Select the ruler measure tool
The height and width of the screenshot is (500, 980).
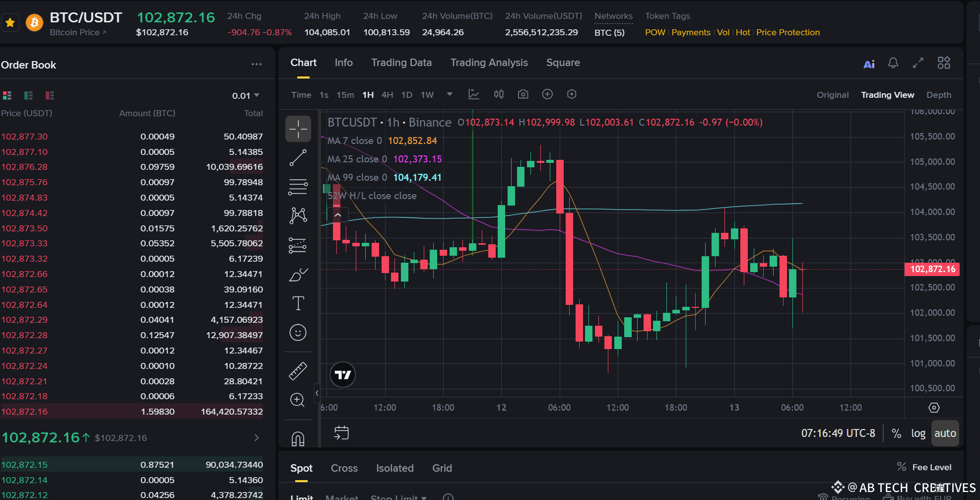click(x=298, y=371)
